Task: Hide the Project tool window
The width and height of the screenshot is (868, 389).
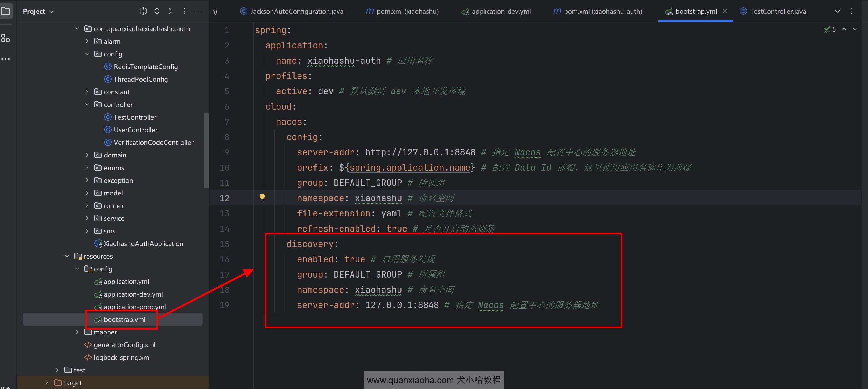Action: [x=198, y=11]
